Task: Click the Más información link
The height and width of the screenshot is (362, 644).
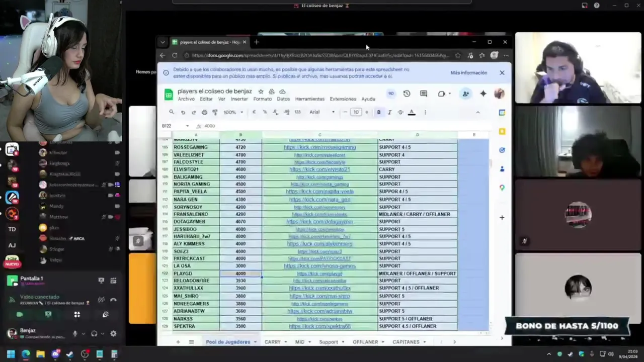Action: (x=469, y=73)
